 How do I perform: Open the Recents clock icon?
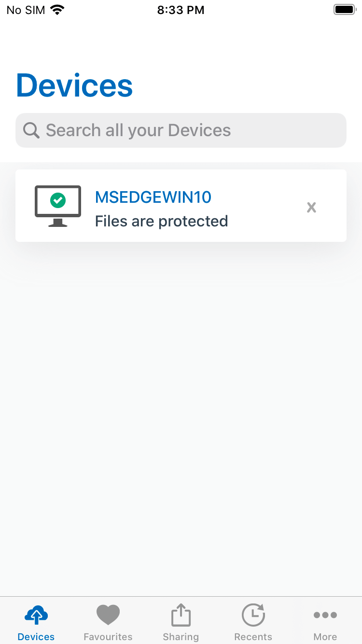tap(253, 615)
